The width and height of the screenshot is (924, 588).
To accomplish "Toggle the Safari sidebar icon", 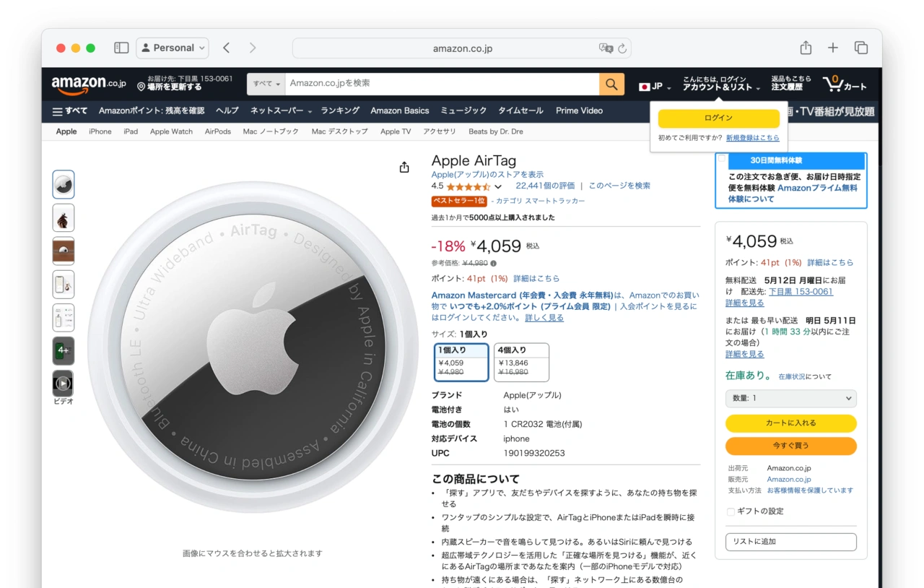I will (x=121, y=48).
